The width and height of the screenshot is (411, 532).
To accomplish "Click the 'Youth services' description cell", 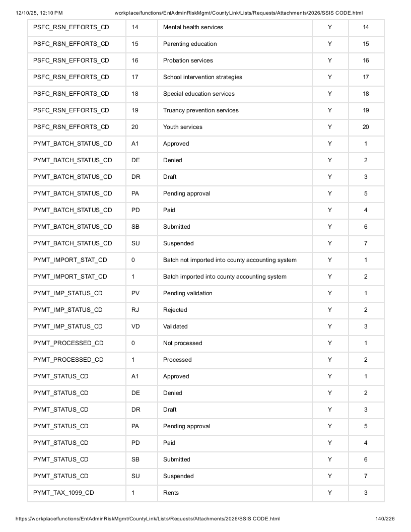I will 235,127.
